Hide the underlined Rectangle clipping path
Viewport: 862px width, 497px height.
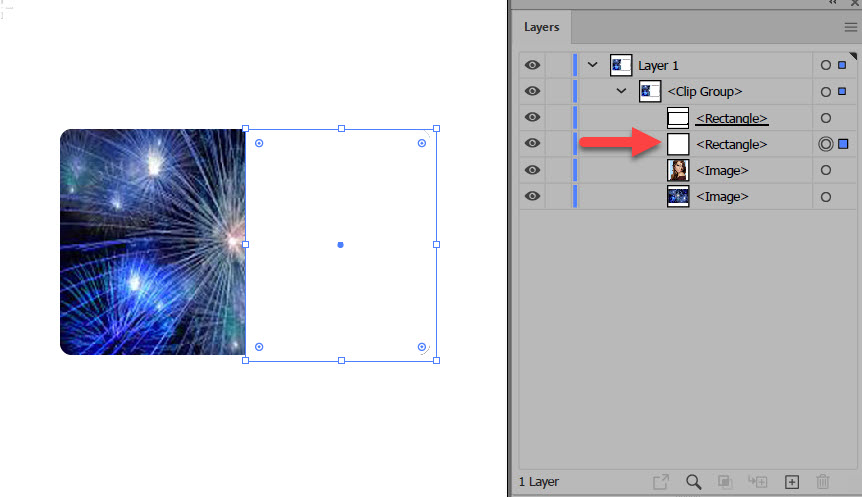(532, 117)
